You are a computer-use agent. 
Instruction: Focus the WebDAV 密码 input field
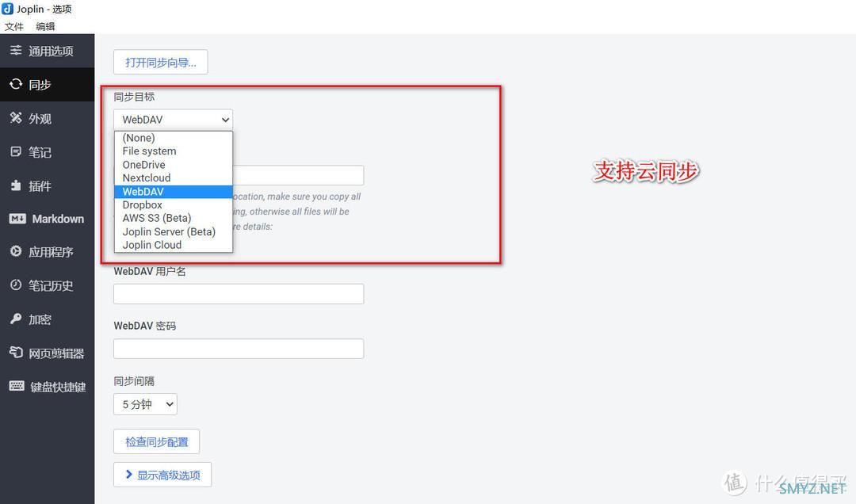tap(239, 349)
